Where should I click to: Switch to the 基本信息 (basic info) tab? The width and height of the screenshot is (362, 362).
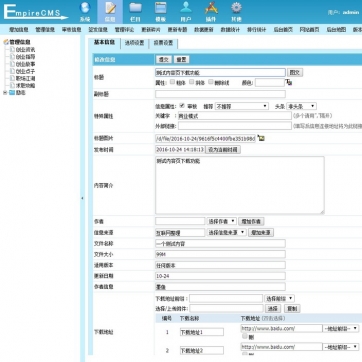pos(104,42)
